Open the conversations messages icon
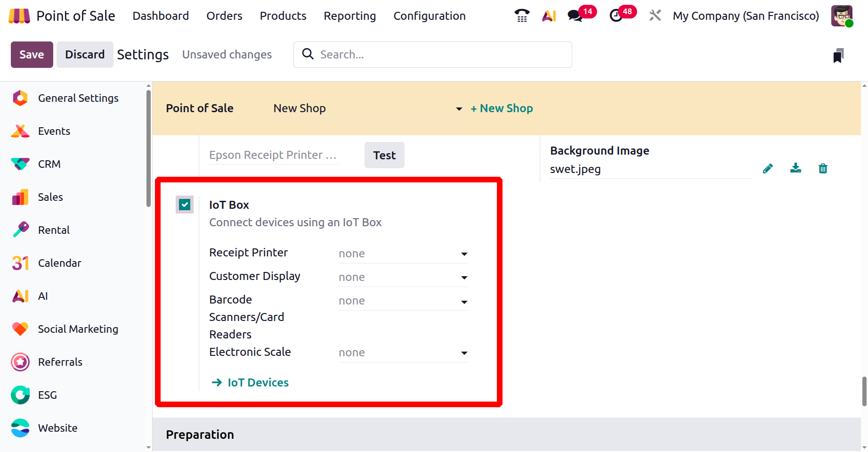This screenshot has width=868, height=452. 575,16
